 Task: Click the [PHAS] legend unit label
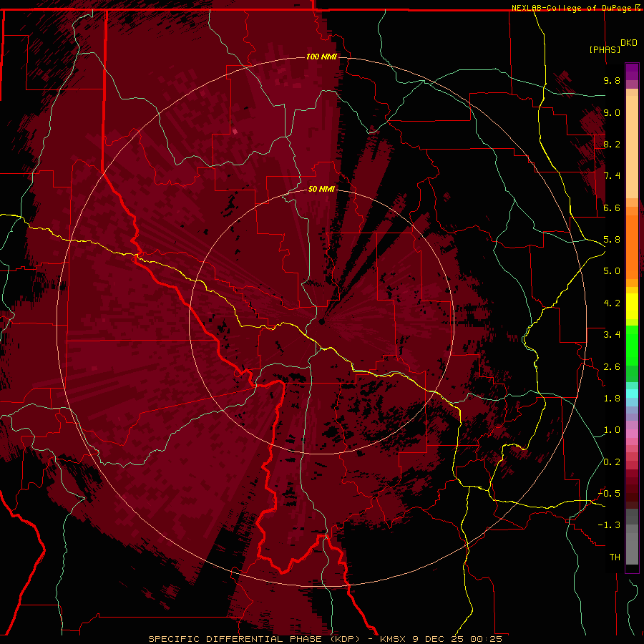point(605,49)
